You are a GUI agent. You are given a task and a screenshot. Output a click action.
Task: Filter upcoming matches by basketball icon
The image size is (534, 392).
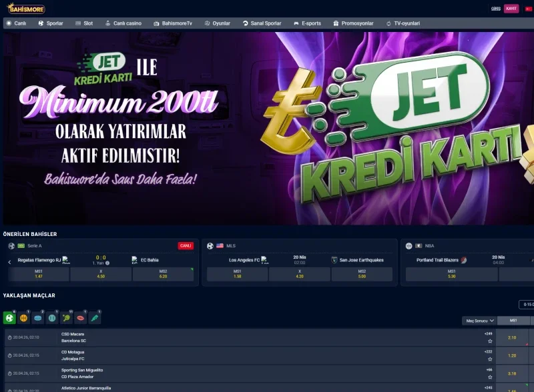point(23,318)
